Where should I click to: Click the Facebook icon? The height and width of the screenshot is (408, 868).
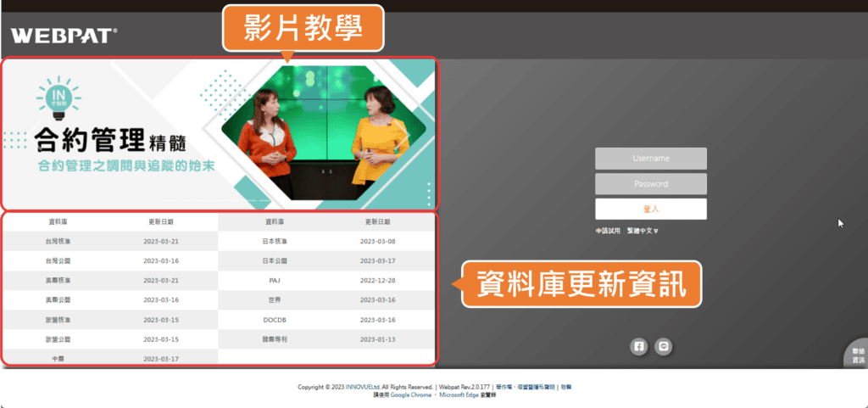pyautogui.click(x=638, y=346)
